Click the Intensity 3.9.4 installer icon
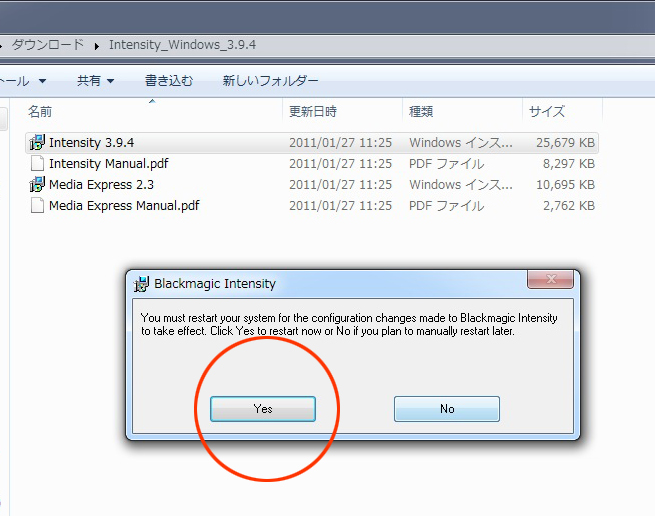Image resolution: width=655 pixels, height=516 pixels. pyautogui.click(x=37, y=142)
